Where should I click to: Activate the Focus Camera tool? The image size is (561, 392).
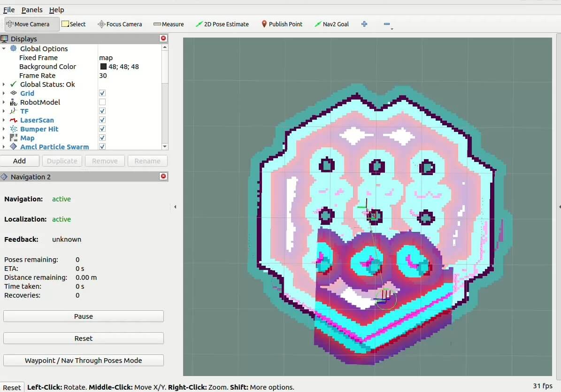point(120,24)
